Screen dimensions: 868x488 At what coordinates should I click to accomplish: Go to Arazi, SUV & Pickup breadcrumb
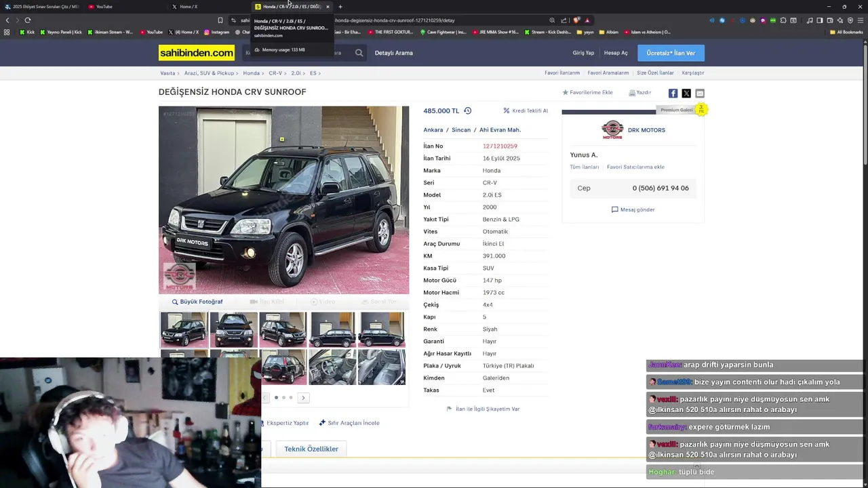[x=209, y=73]
